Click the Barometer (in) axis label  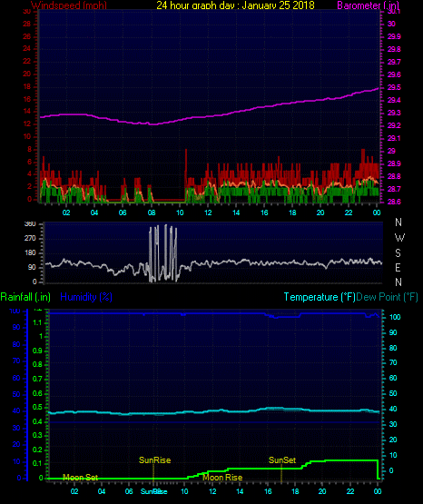click(x=368, y=5)
